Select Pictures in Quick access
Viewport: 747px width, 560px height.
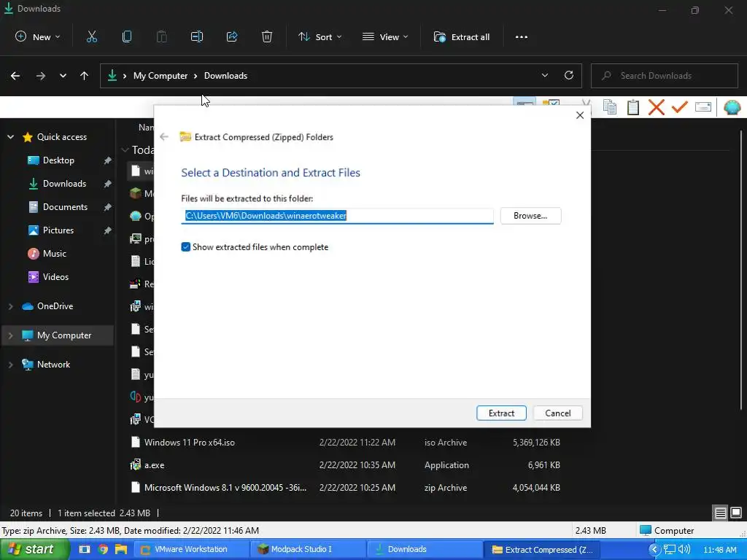click(58, 230)
